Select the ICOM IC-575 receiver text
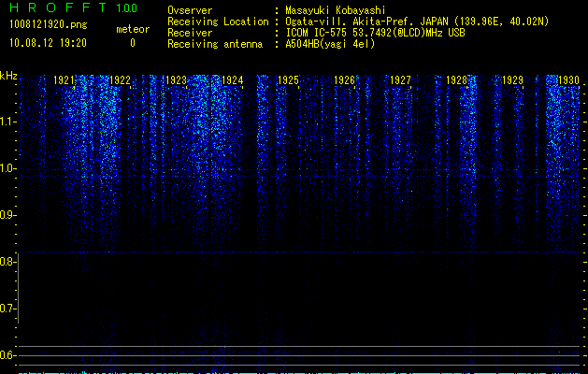The width and height of the screenshot is (588, 374). 375,33
